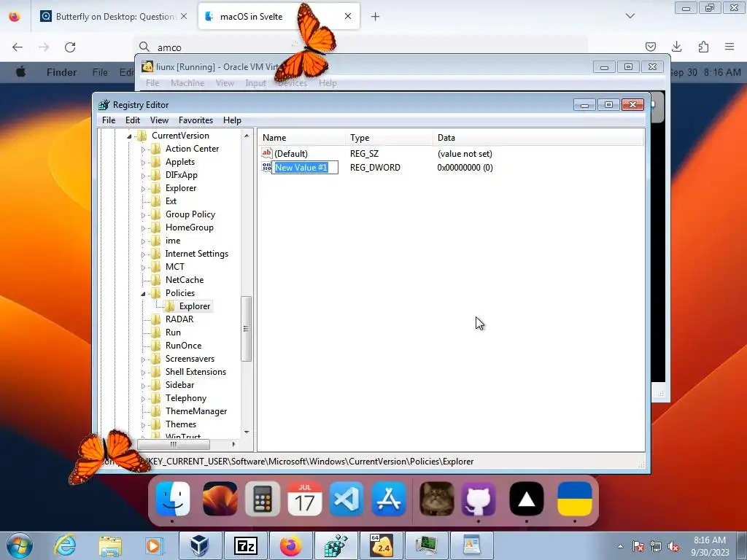The height and width of the screenshot is (560, 747).
Task: Open the taskbar clock showing 8:16 AM
Action: pos(709,546)
